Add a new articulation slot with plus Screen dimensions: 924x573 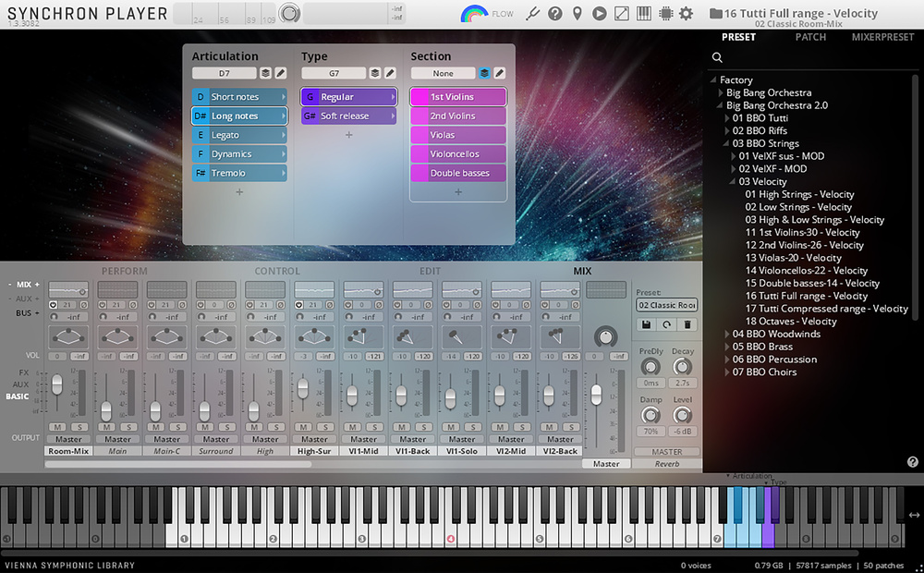239,192
